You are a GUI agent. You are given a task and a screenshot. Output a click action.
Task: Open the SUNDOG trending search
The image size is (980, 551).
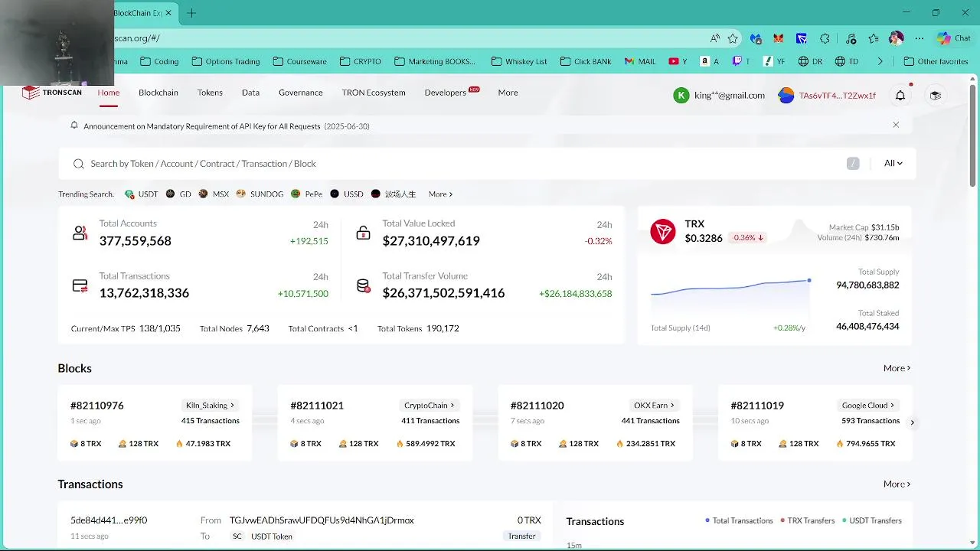(260, 194)
